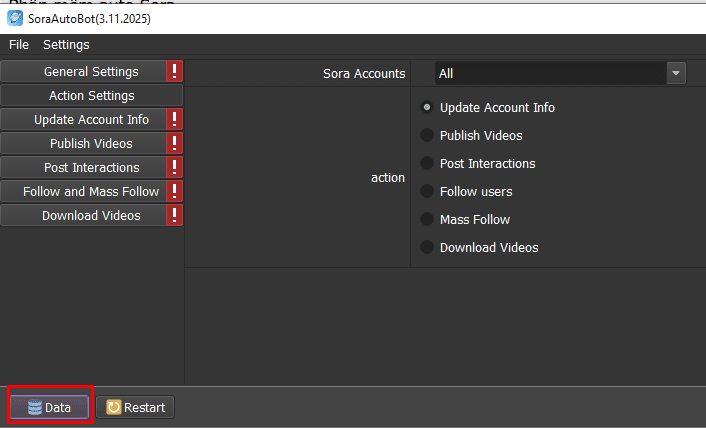Open the Data database button
This screenshot has width=706, height=428.
click(50, 407)
